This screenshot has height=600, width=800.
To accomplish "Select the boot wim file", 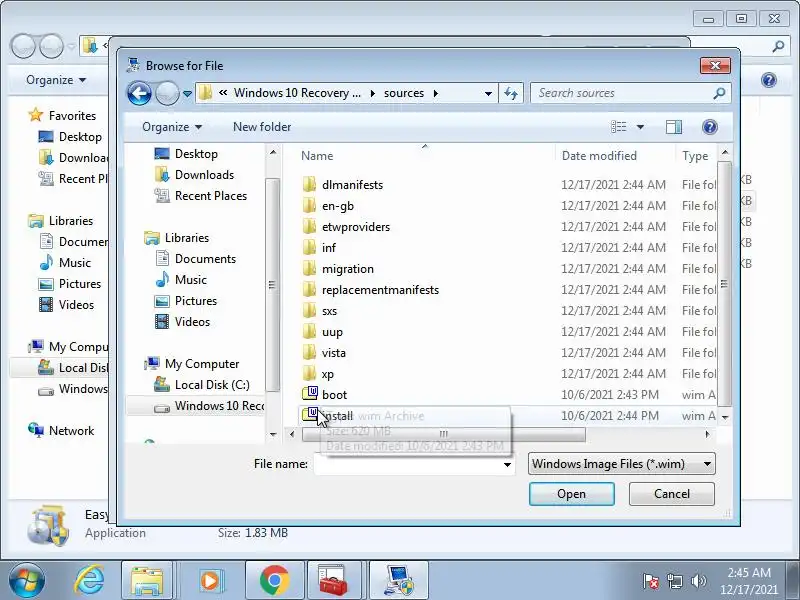I will coord(334,394).
